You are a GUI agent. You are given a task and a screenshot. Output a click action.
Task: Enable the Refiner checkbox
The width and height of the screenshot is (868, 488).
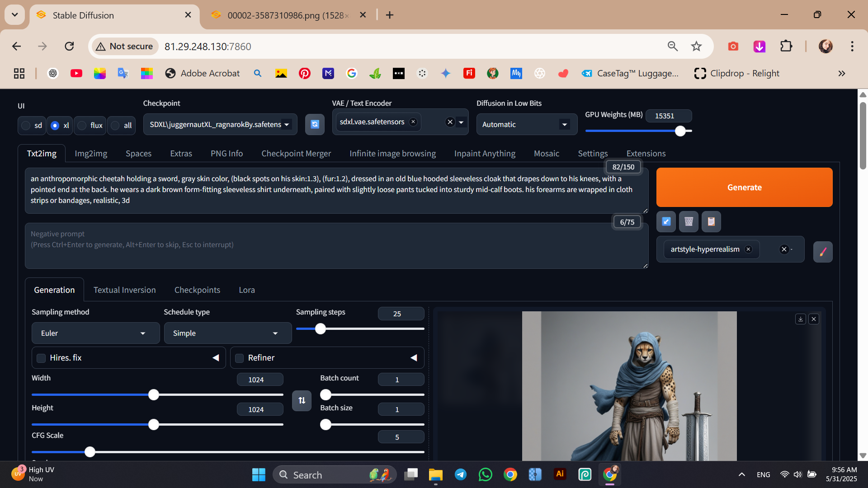click(x=240, y=358)
